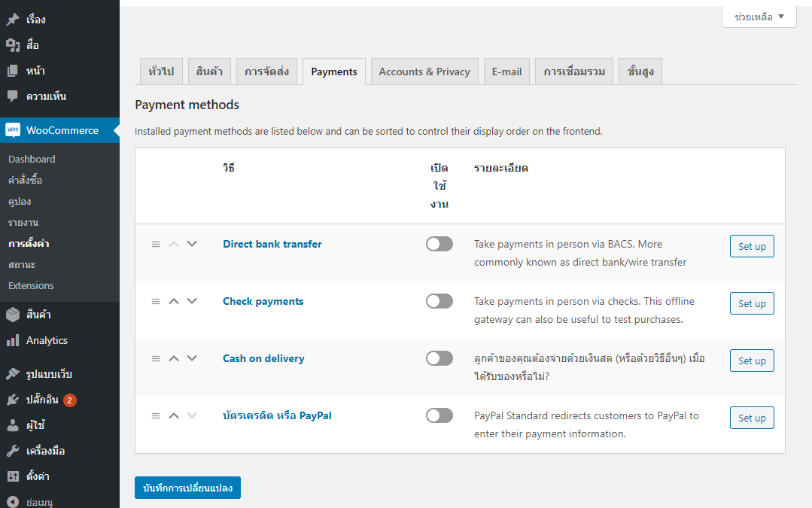The width and height of the screenshot is (812, 508).
Task: Open the คูปอง coupons submenu item
Action: pos(20,202)
